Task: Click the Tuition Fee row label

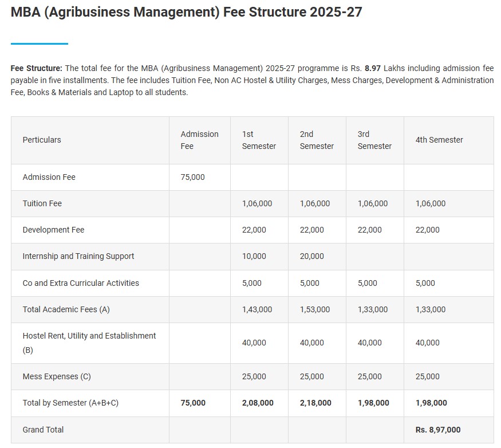Action: click(x=42, y=203)
